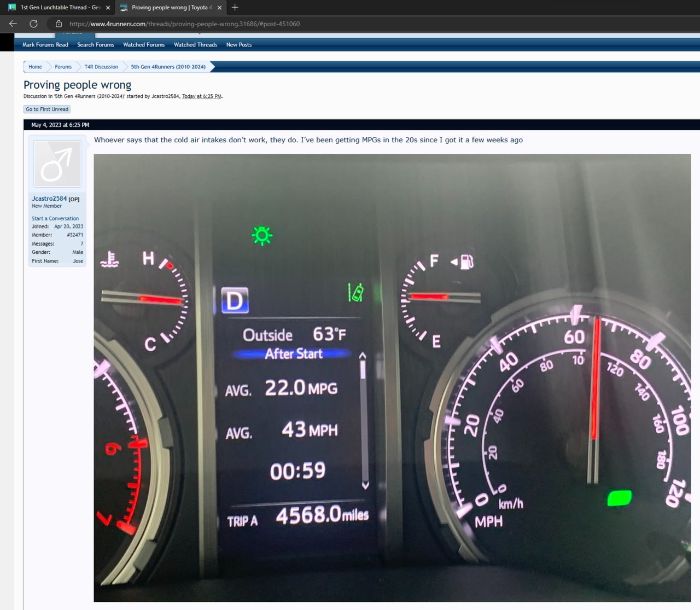This screenshot has width=700, height=610.
Task: Open the T4R Discussion breadcrumb
Action: [x=101, y=67]
